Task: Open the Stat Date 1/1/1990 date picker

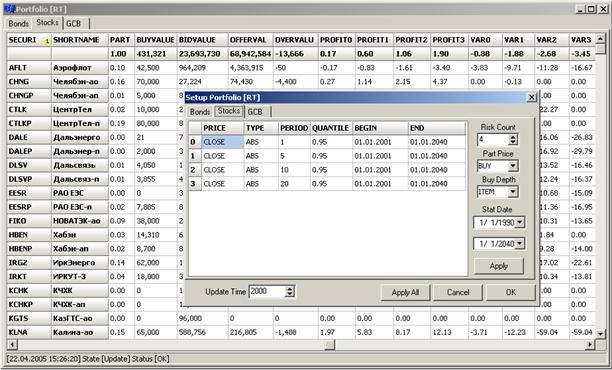Action: [x=519, y=222]
